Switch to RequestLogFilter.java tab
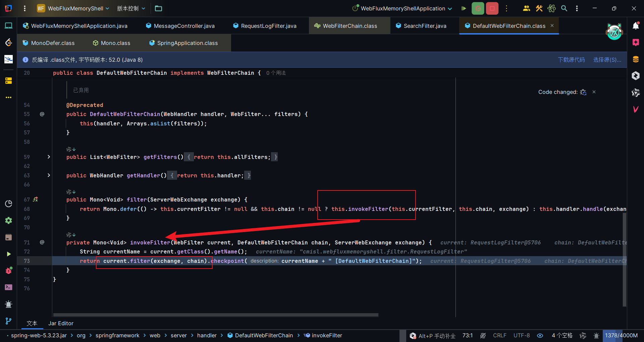This screenshot has width=644, height=342. [265, 26]
